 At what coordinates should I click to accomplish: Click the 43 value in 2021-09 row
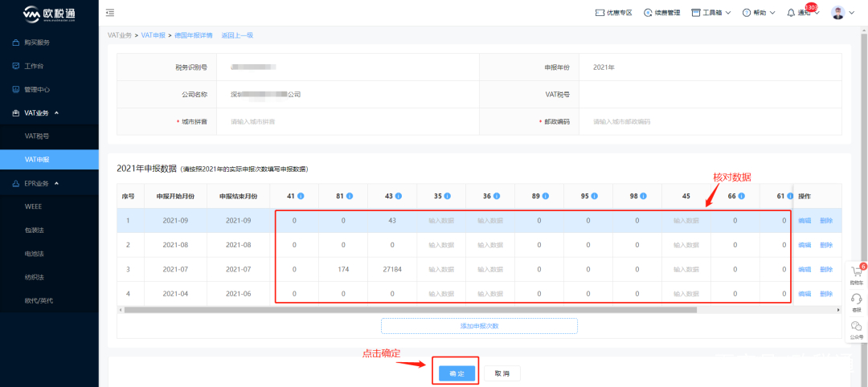(392, 221)
